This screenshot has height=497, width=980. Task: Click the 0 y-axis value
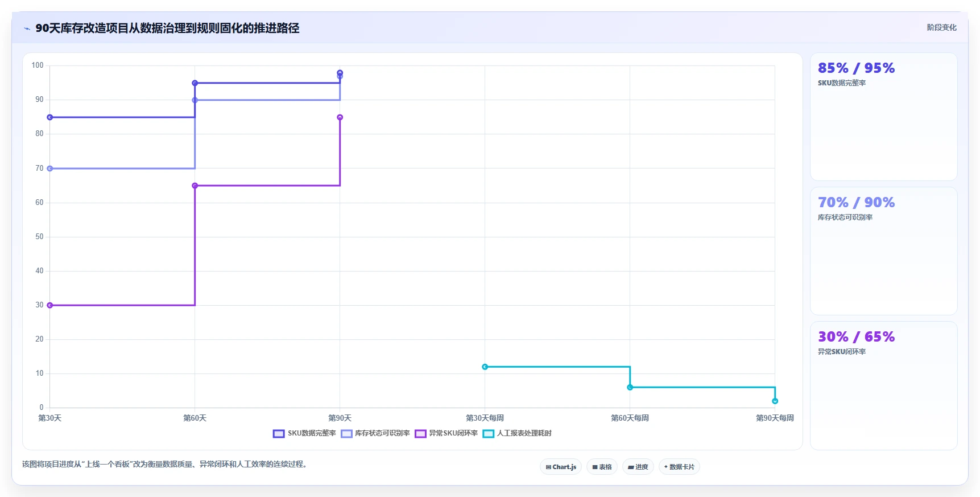click(x=42, y=407)
